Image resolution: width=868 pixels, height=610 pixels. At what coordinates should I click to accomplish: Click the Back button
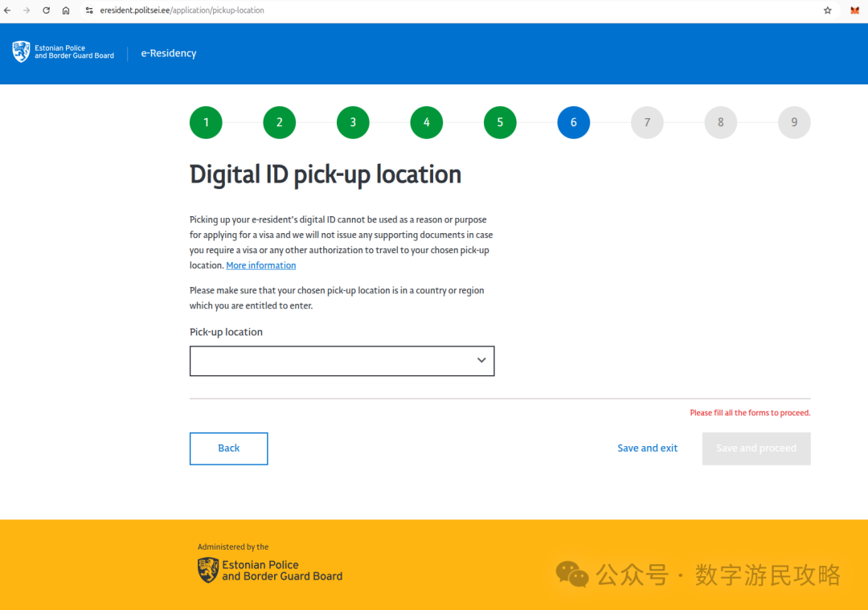(228, 448)
